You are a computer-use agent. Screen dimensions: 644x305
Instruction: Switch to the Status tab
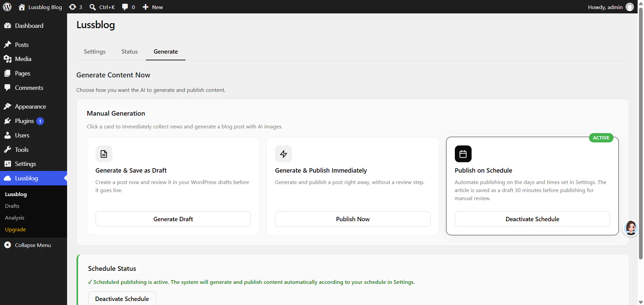point(129,52)
